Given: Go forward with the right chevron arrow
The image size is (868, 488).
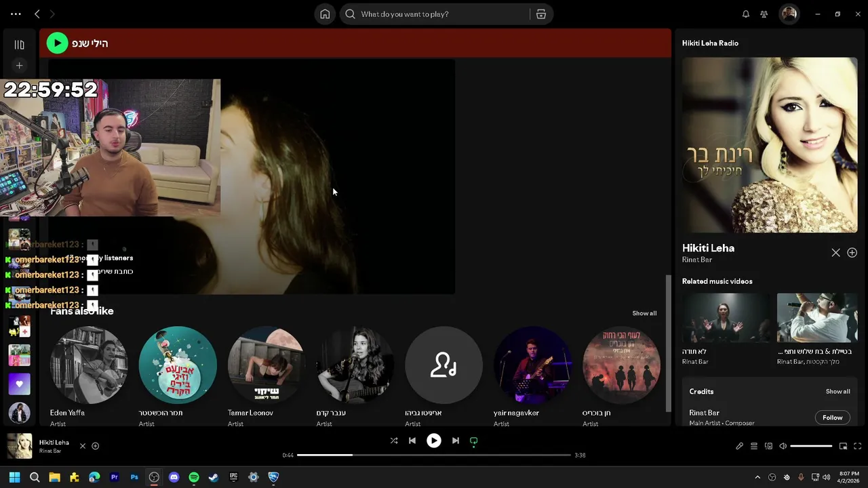Looking at the screenshot, I should point(52,14).
